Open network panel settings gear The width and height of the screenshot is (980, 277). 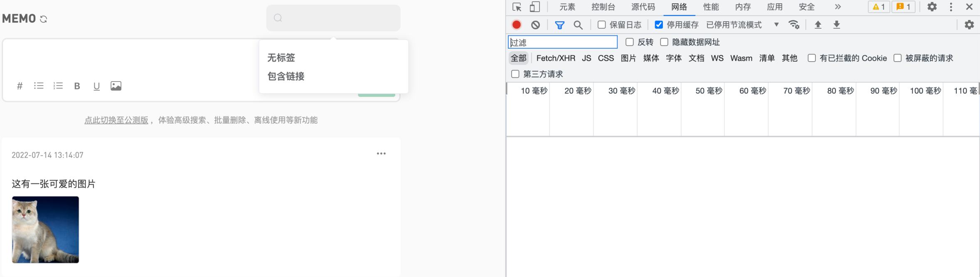coord(969,25)
